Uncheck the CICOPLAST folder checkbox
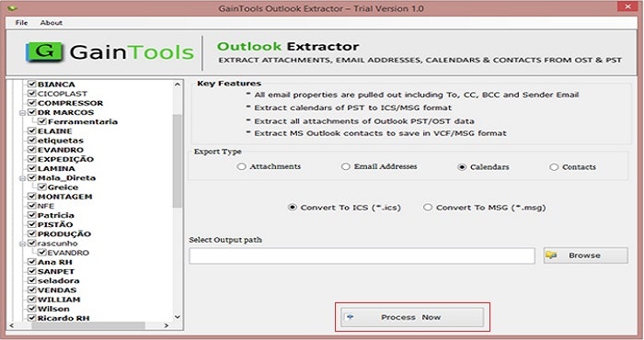The height and width of the screenshot is (340, 644). (x=32, y=93)
